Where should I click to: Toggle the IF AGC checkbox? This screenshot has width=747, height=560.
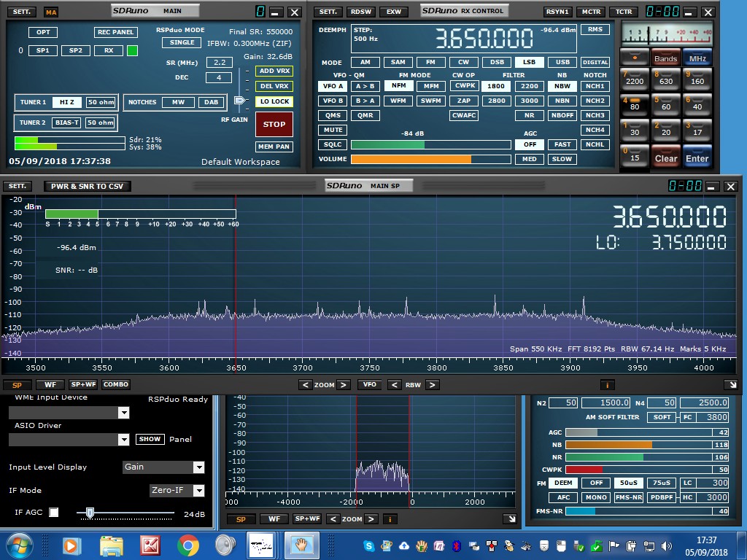pyautogui.click(x=54, y=512)
